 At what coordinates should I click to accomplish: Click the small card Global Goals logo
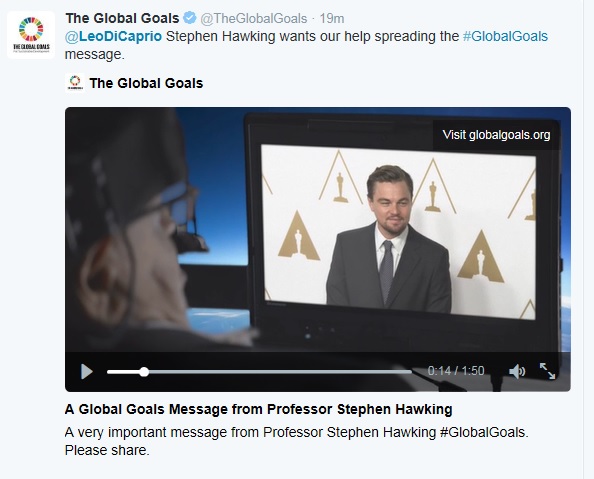point(75,83)
